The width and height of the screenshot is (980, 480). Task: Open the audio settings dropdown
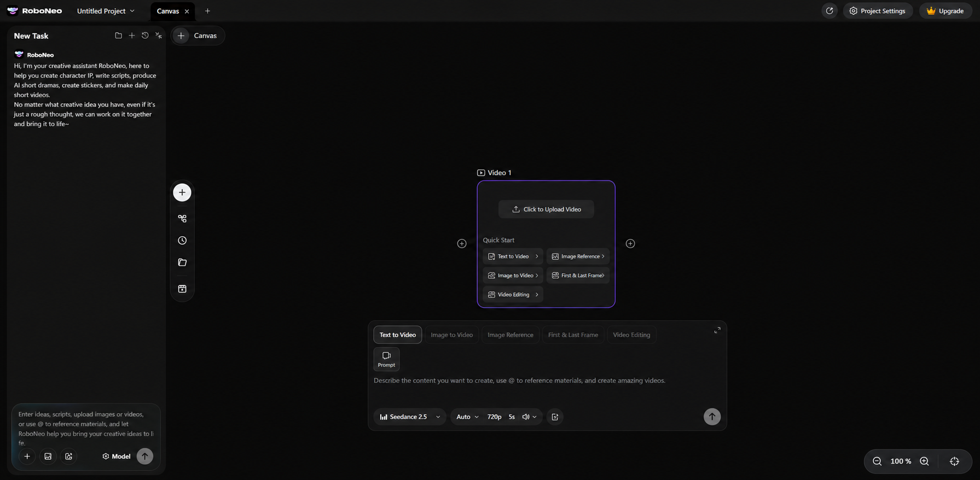pyautogui.click(x=529, y=417)
